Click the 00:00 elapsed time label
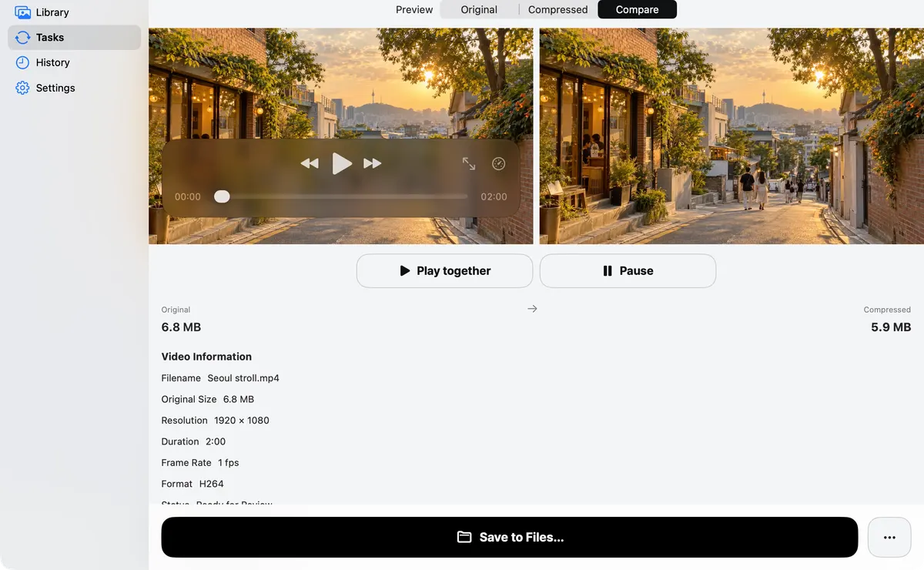This screenshot has height=570, width=924. pos(188,196)
